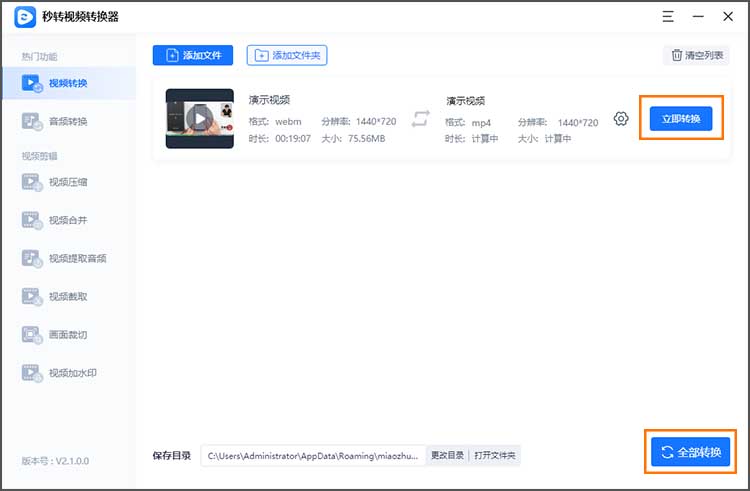Click the save directory path field
The image size is (750, 491).
tap(313, 456)
